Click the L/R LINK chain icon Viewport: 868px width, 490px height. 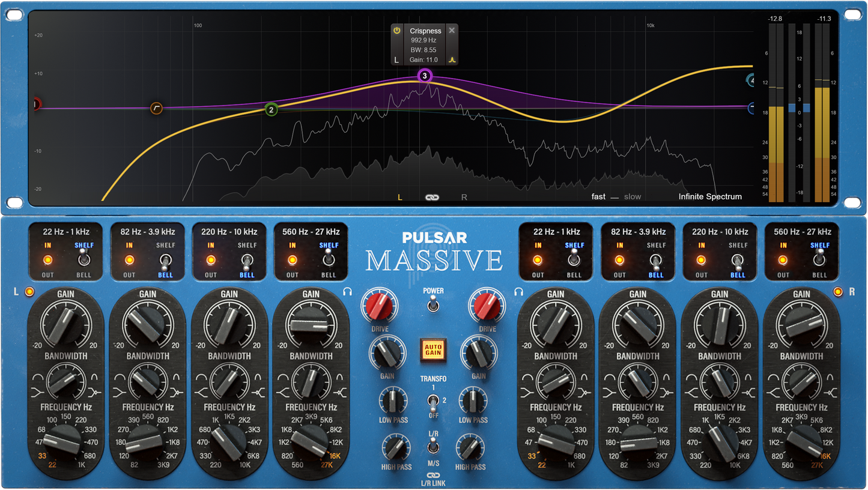point(433,474)
